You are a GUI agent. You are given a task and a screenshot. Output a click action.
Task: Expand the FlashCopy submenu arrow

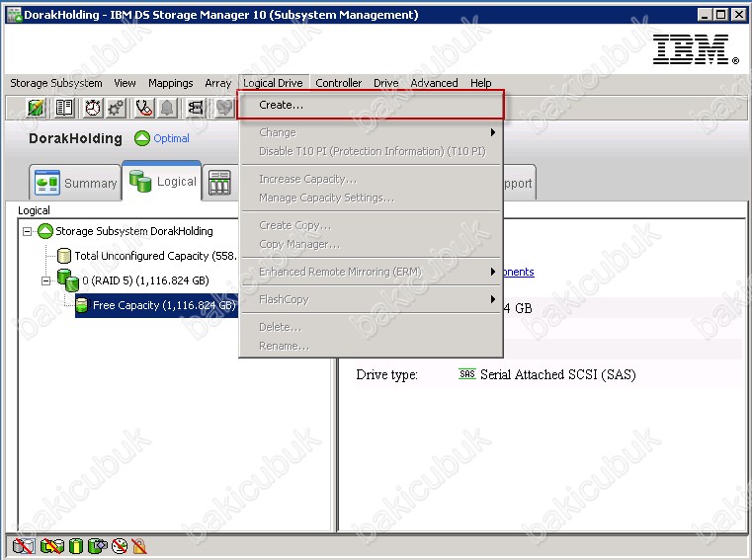pyautogui.click(x=492, y=299)
